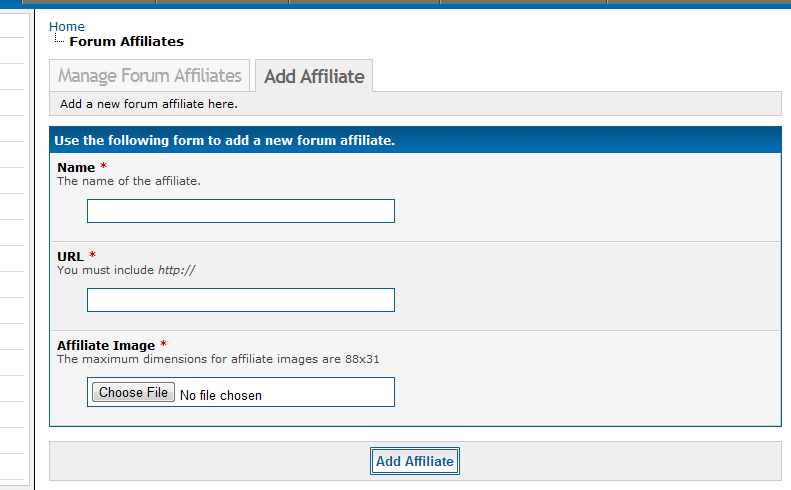Screen dimensions: 791x490
Task: Select the Add Affiliate tab
Action: pyautogui.click(x=314, y=76)
